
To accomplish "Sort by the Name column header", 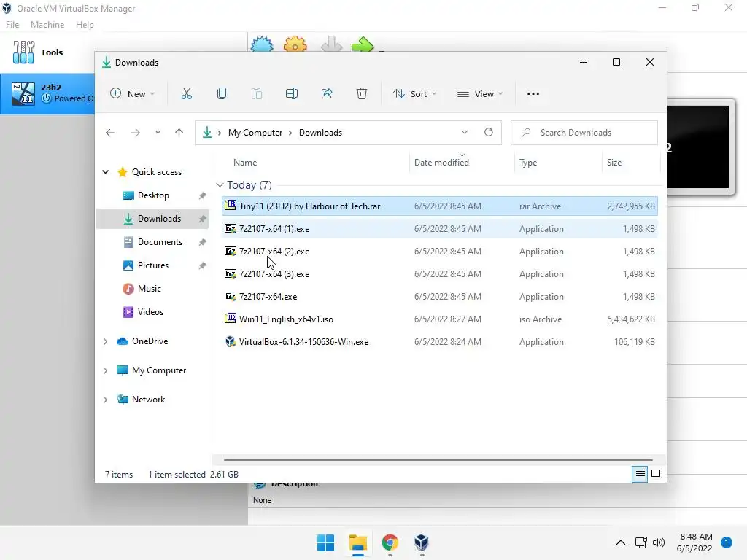I will pyautogui.click(x=314, y=163).
